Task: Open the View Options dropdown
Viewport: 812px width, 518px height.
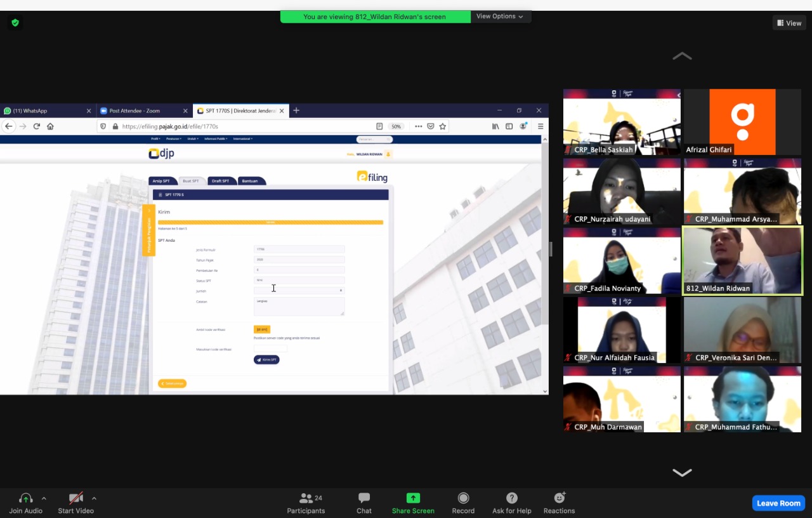Action: (500, 17)
